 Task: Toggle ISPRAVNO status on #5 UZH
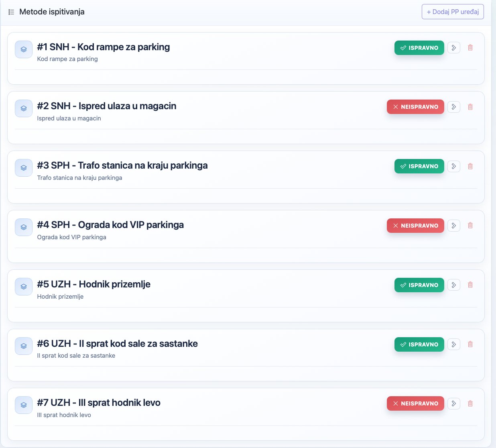click(419, 285)
